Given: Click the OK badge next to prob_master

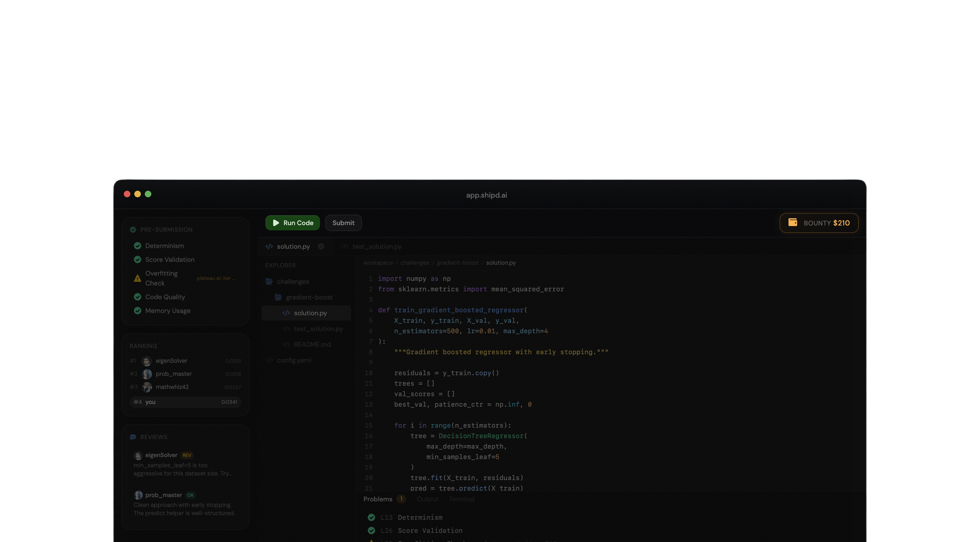Looking at the screenshot, I should 190,495.
